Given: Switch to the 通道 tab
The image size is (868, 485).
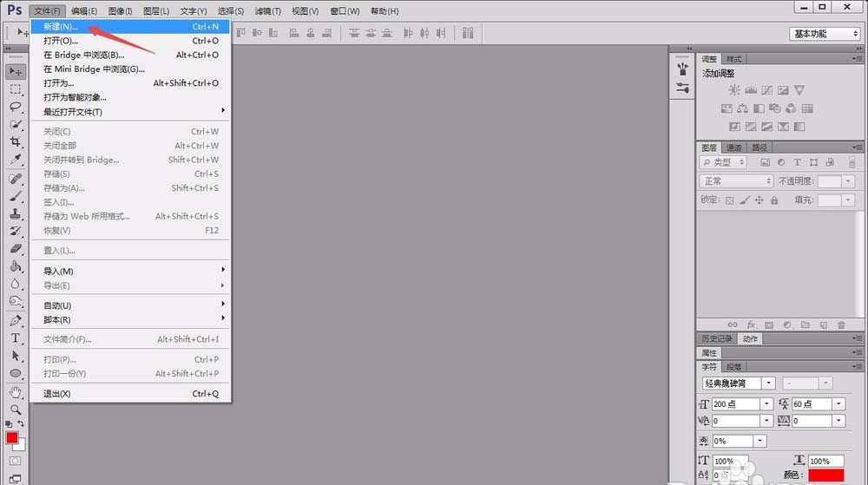Looking at the screenshot, I should click(x=734, y=147).
